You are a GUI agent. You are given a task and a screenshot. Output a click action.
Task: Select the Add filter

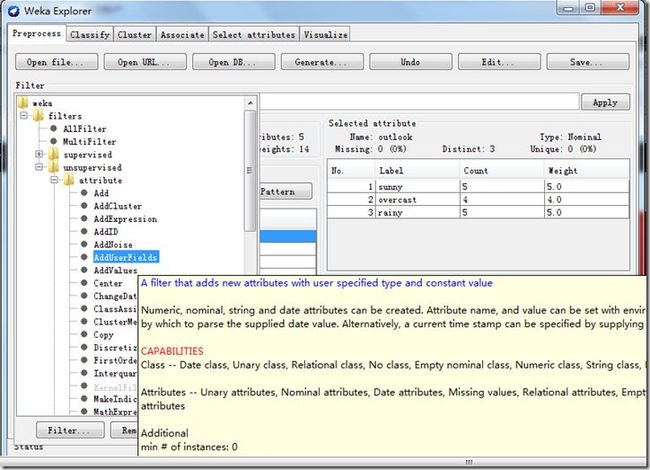[x=101, y=193]
